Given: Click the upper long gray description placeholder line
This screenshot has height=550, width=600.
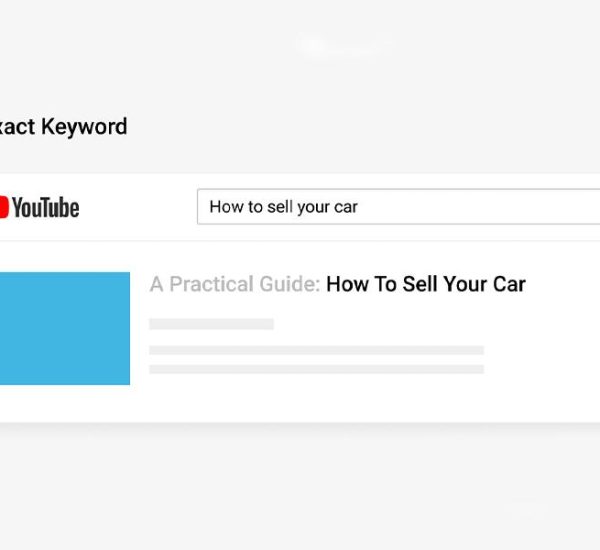Looking at the screenshot, I should pyautogui.click(x=316, y=351).
